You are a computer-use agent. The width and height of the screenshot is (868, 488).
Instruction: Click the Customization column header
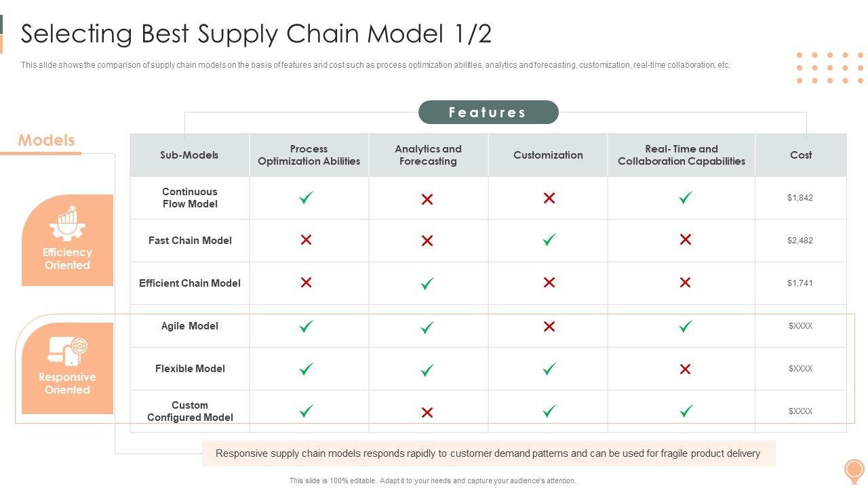pyautogui.click(x=548, y=155)
